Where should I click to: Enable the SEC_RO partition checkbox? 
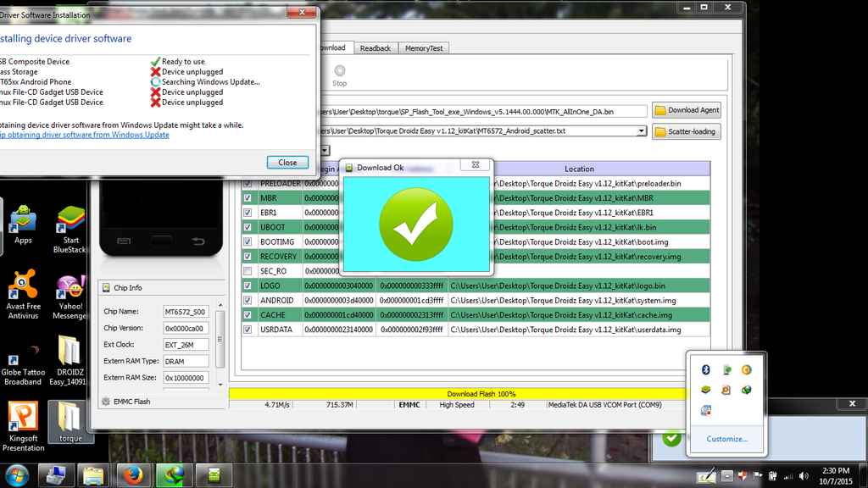[248, 271]
